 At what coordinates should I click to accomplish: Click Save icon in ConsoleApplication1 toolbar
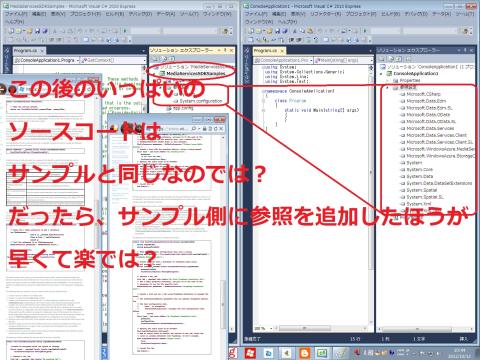pyautogui.click(x=277, y=31)
